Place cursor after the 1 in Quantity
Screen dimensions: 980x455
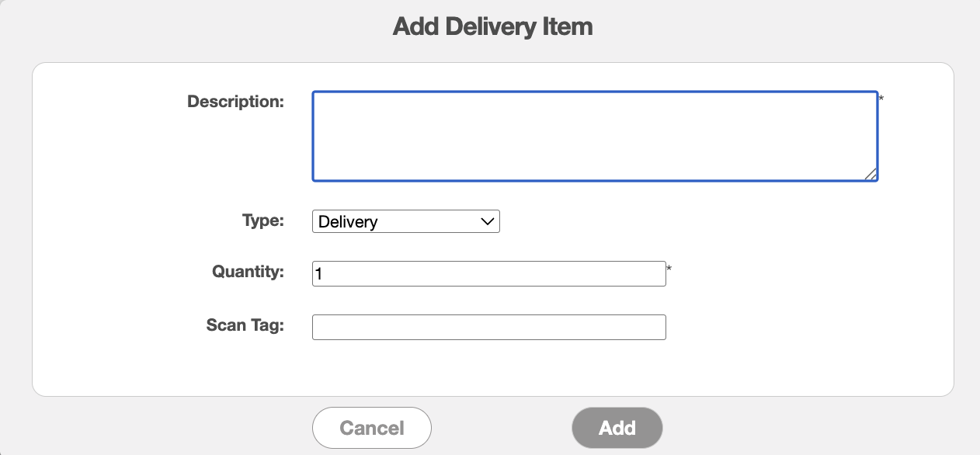[x=323, y=274]
